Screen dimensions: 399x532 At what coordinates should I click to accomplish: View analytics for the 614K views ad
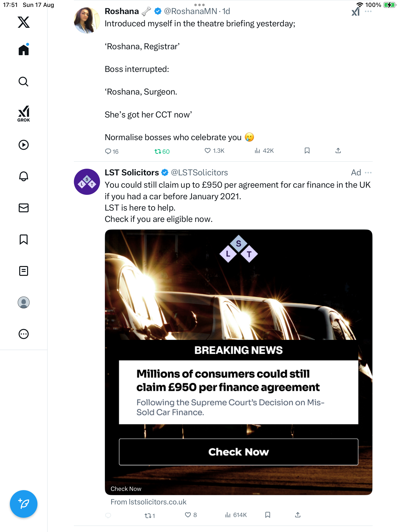point(236,515)
